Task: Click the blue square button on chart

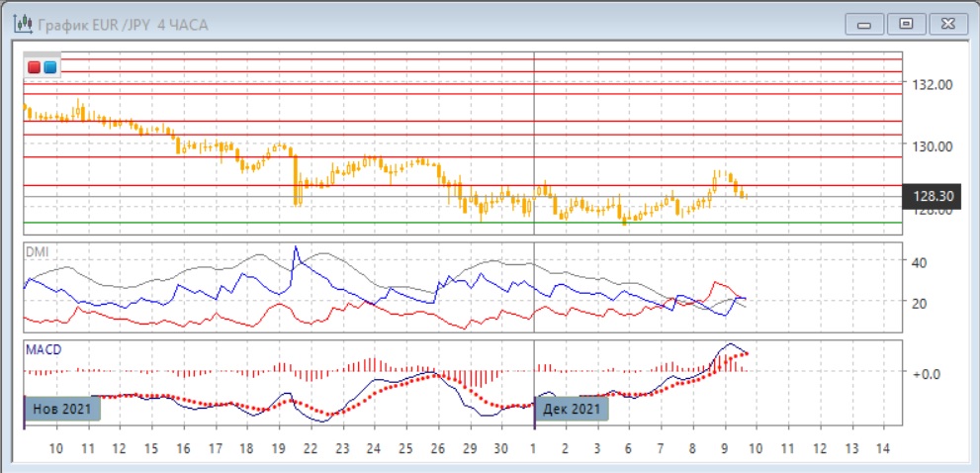Action: click(50, 67)
